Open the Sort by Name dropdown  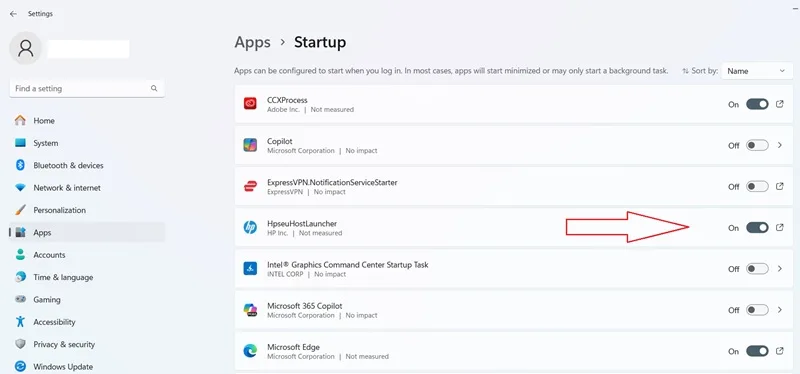757,71
